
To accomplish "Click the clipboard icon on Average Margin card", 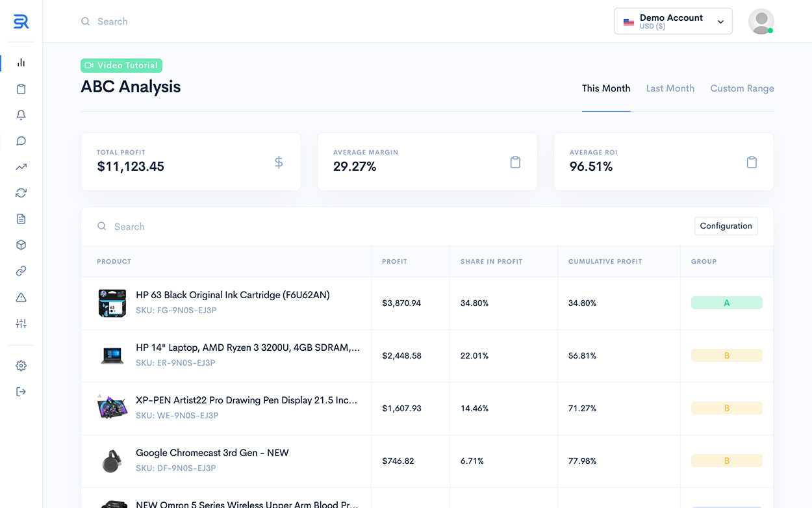I will point(515,162).
